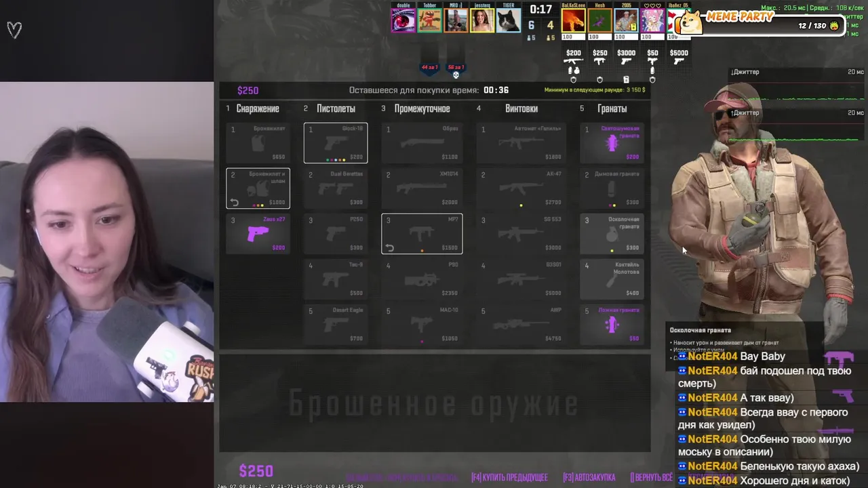
Task: Buy the Осколочная граната grenade
Action: coord(612,234)
